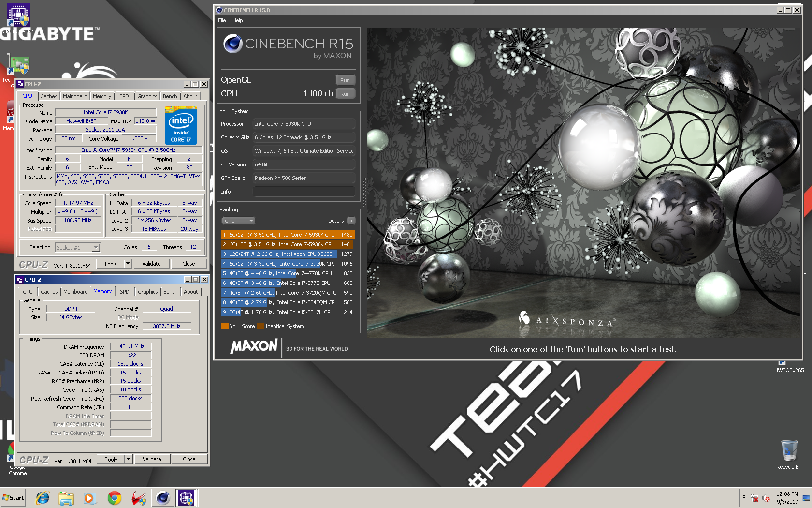Open SPD tab in top CPU-Z window
812x508 pixels.
pyautogui.click(x=124, y=96)
